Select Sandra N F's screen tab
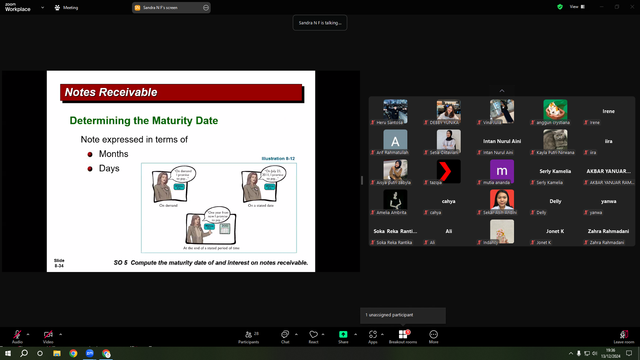The width and height of the screenshot is (640, 360). (x=171, y=7)
